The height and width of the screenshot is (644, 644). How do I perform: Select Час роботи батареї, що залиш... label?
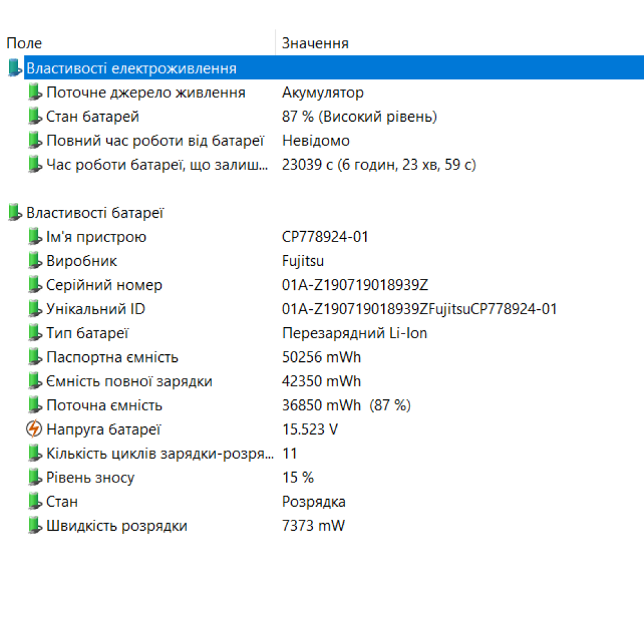click(x=157, y=165)
